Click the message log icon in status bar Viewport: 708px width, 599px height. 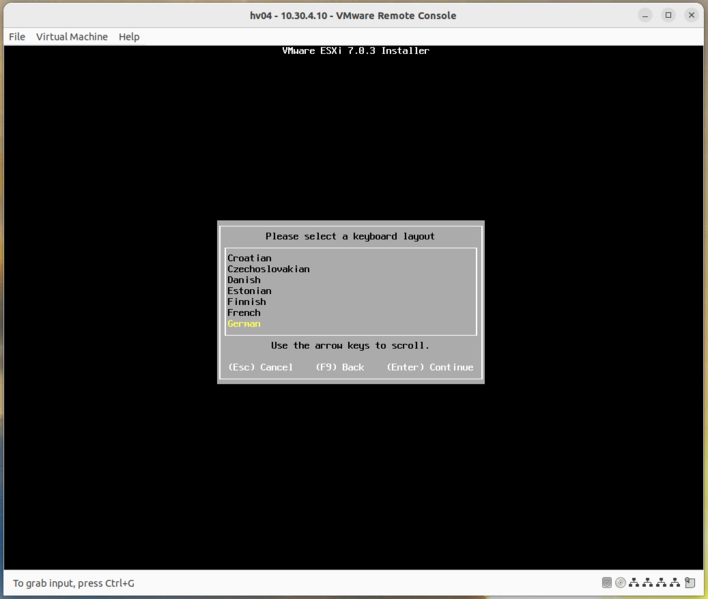pyautogui.click(x=690, y=583)
